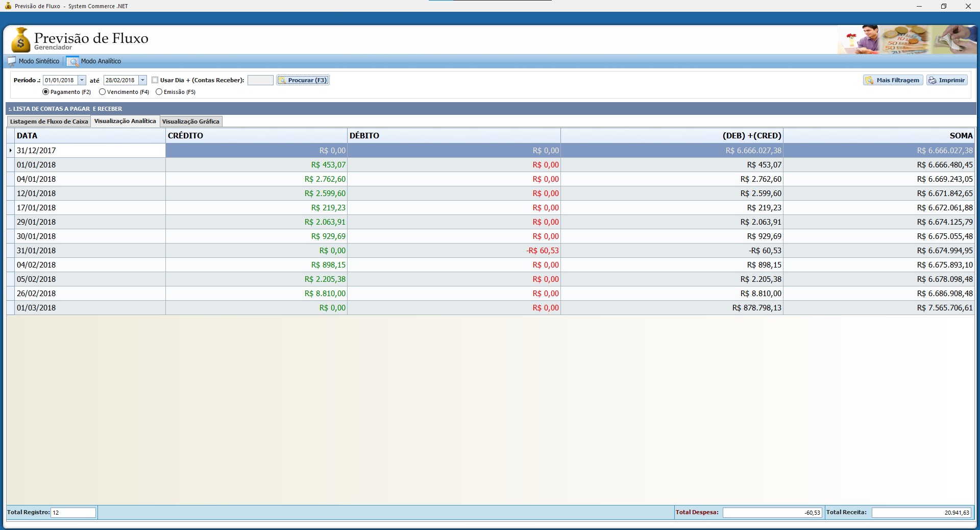
Task: Enable the Usar Dia + checkbox
Action: [x=155, y=80]
